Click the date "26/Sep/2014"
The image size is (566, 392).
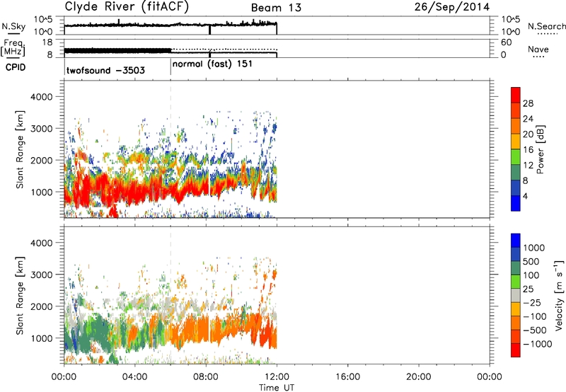[452, 7]
